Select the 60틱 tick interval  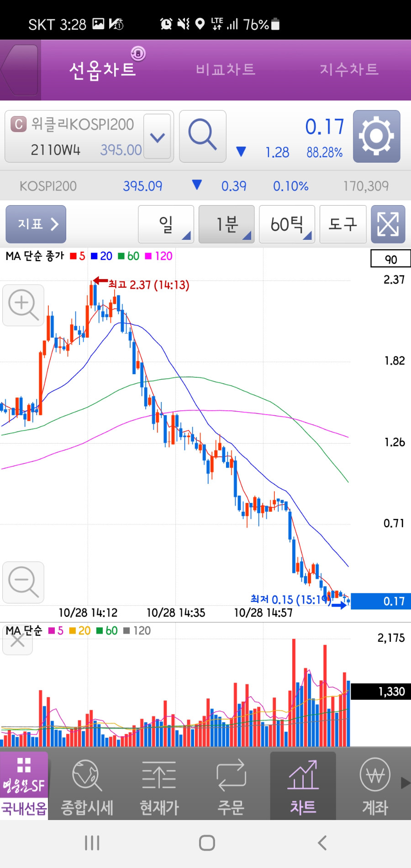click(x=287, y=224)
